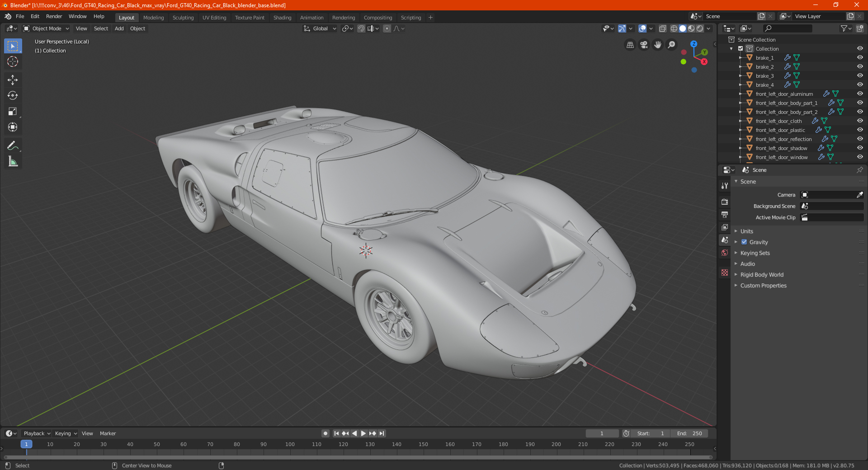The height and width of the screenshot is (470, 868).
Task: Click the zoom view magnifier icon
Action: (x=672, y=45)
